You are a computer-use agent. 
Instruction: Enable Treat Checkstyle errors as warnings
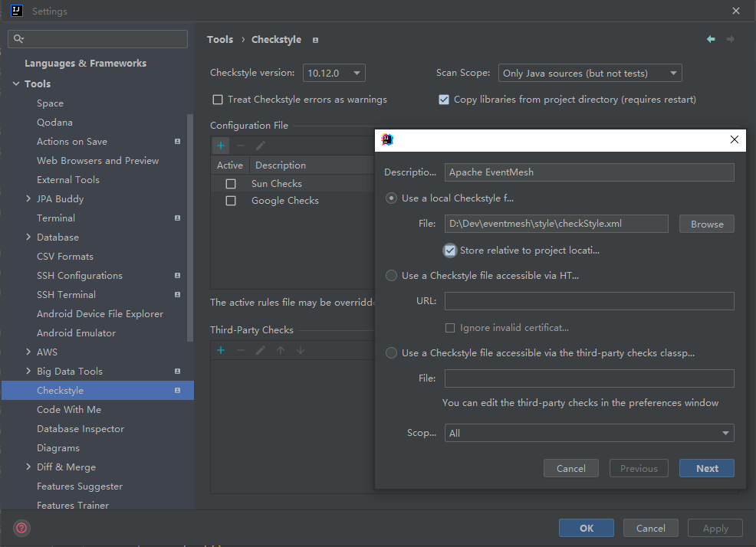[x=218, y=100]
